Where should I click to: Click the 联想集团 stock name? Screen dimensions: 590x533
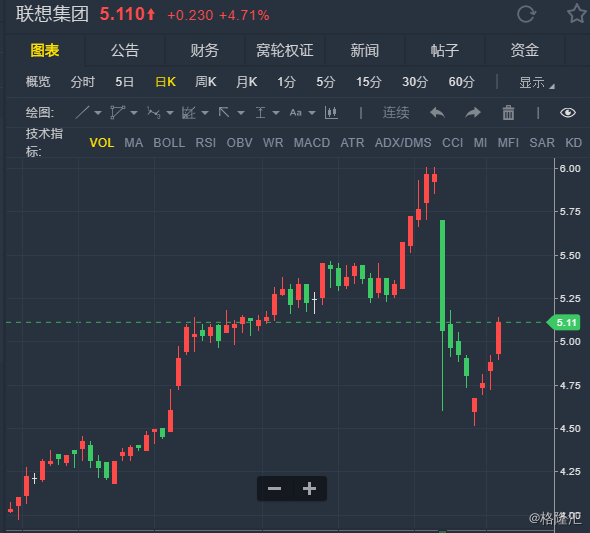[x=52, y=14]
